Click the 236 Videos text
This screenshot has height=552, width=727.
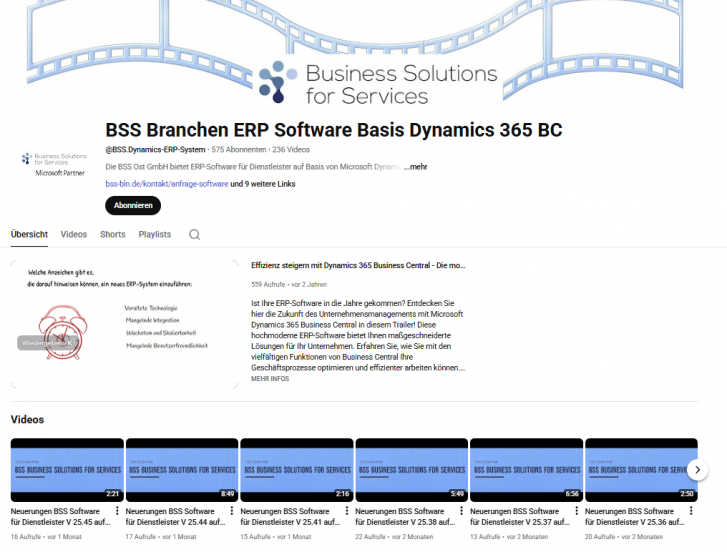coord(291,150)
